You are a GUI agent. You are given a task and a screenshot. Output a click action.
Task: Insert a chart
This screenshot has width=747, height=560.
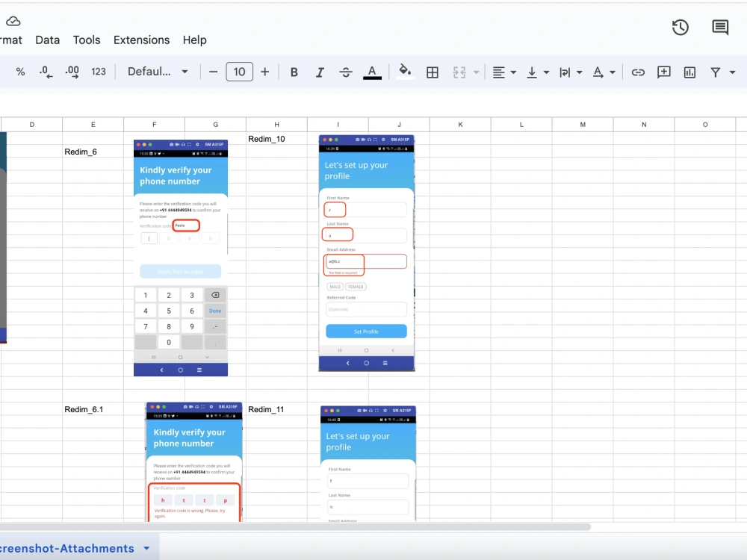(689, 72)
